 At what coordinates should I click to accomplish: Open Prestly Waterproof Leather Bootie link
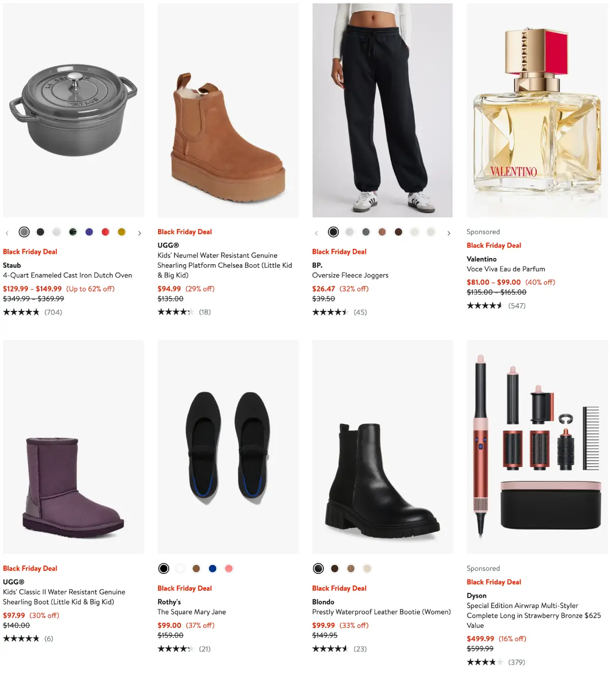381,612
